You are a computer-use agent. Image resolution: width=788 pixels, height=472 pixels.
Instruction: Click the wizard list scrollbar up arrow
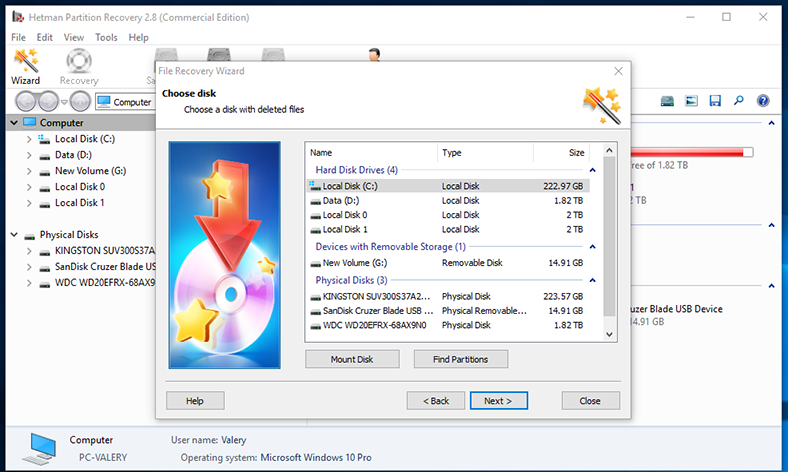(609, 150)
